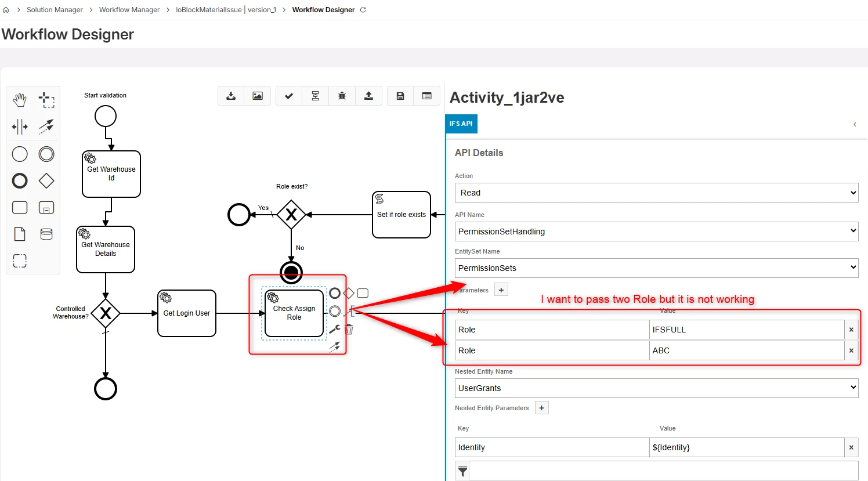Screen dimensions: 868x481
Task: Open the API Name dropdown
Action: [x=656, y=232]
